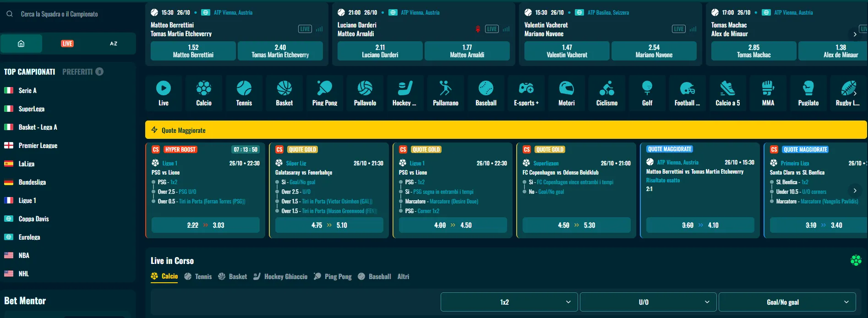Open Serie A league link
The image size is (868, 318).
pyautogui.click(x=27, y=91)
